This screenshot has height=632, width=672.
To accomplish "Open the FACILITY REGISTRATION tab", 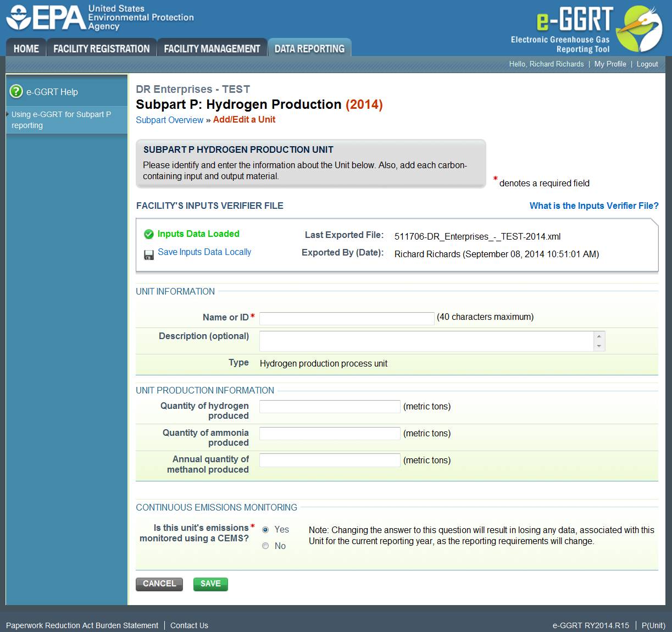I will click(102, 48).
